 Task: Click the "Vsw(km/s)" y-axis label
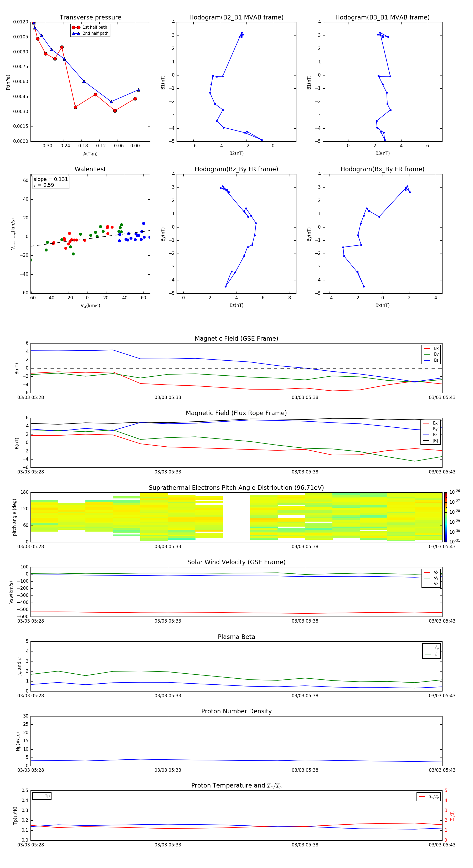(x=11, y=592)
